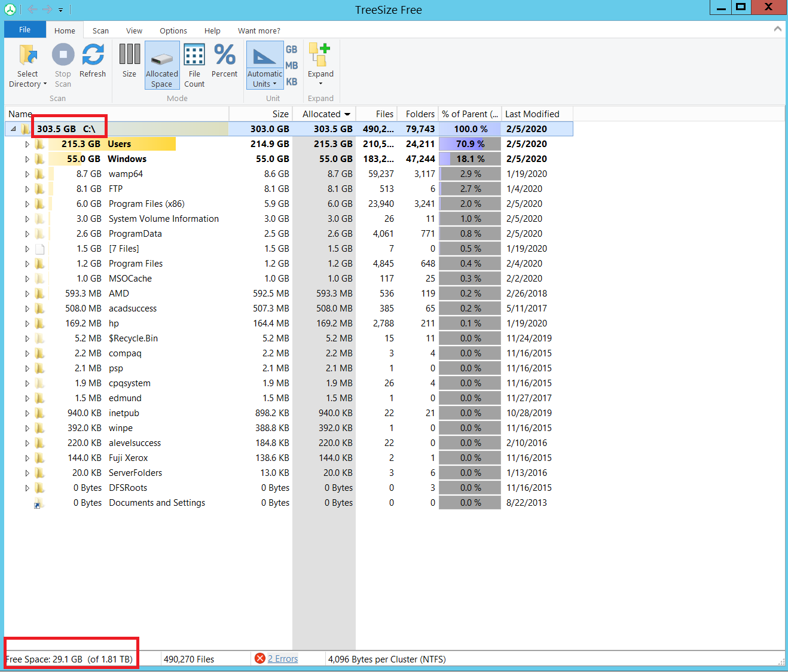Sort by the Files column header
This screenshot has width=788, height=672.
[377, 114]
